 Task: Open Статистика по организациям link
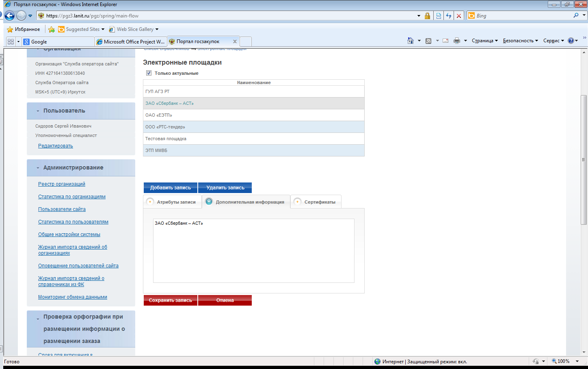(x=72, y=197)
